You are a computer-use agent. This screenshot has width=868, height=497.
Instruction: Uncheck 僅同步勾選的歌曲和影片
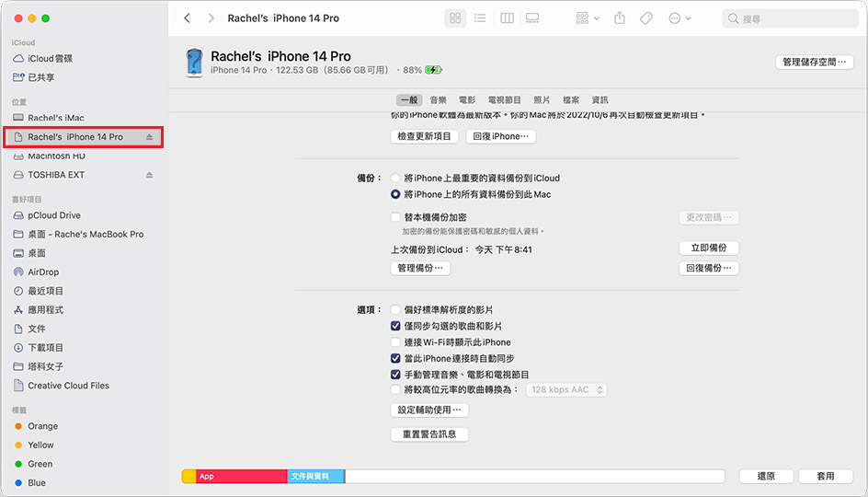point(395,326)
